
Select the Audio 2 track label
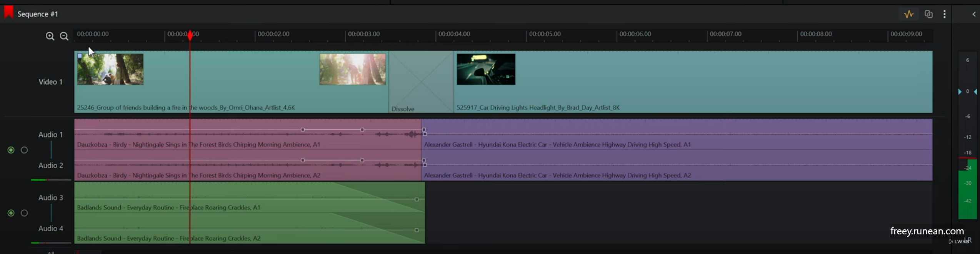(x=50, y=165)
